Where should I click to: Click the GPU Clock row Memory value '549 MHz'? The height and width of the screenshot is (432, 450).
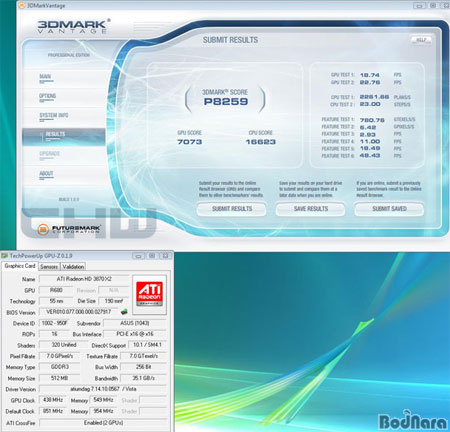[x=103, y=400]
